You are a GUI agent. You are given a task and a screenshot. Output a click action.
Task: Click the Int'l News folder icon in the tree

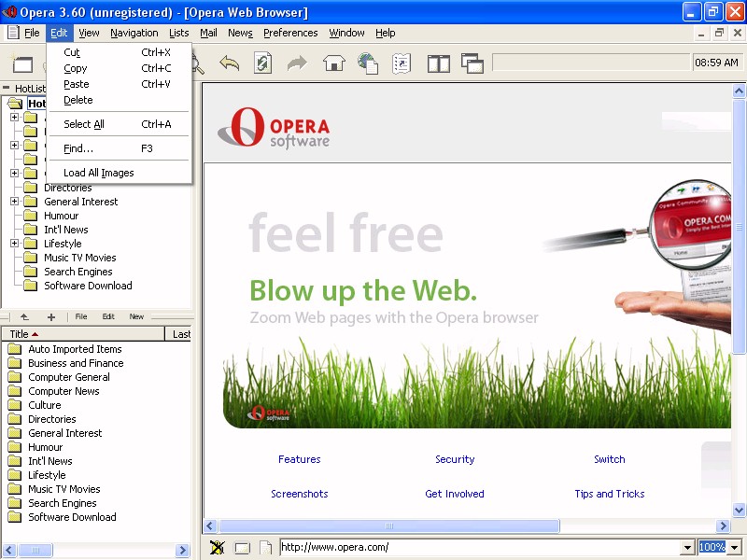coord(31,230)
